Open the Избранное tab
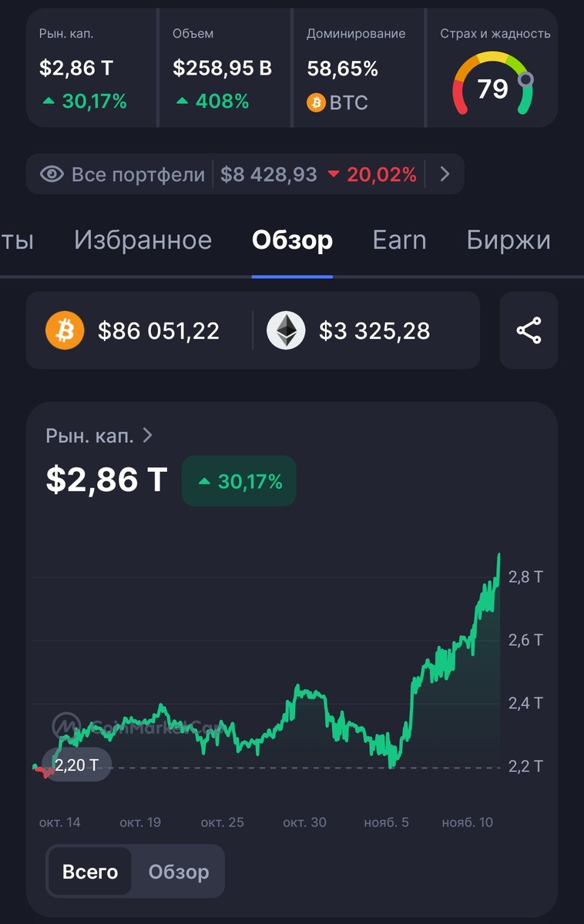The width and height of the screenshot is (584, 924). coord(143,240)
